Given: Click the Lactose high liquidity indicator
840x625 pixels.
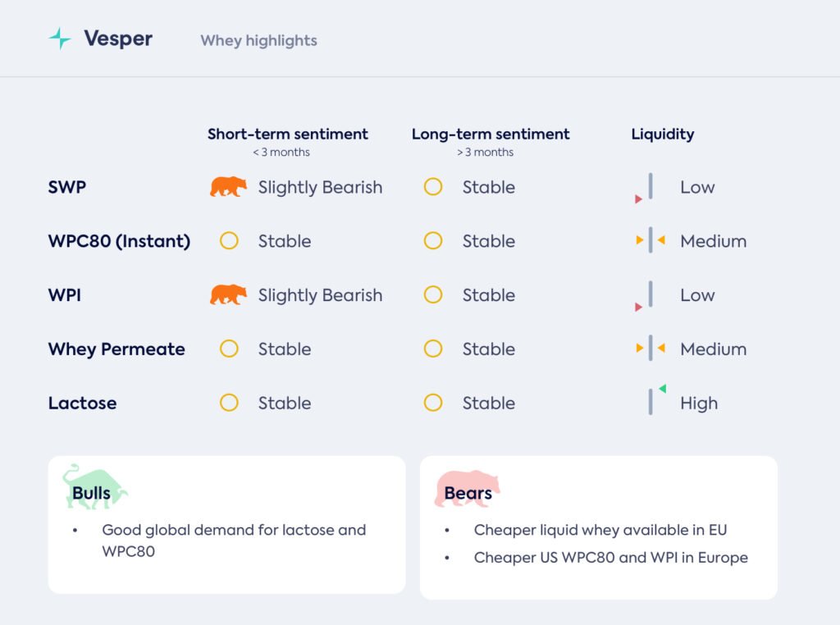Looking at the screenshot, I should pos(652,401).
